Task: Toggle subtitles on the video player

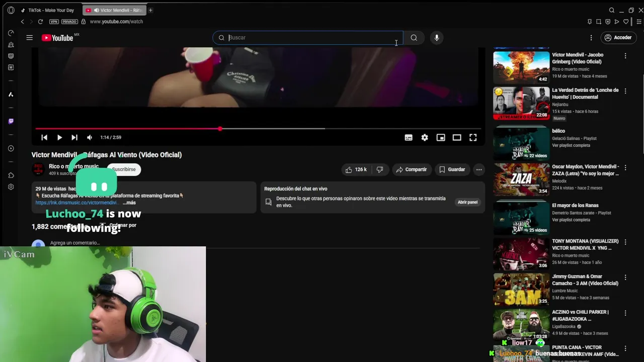Action: coord(409,137)
